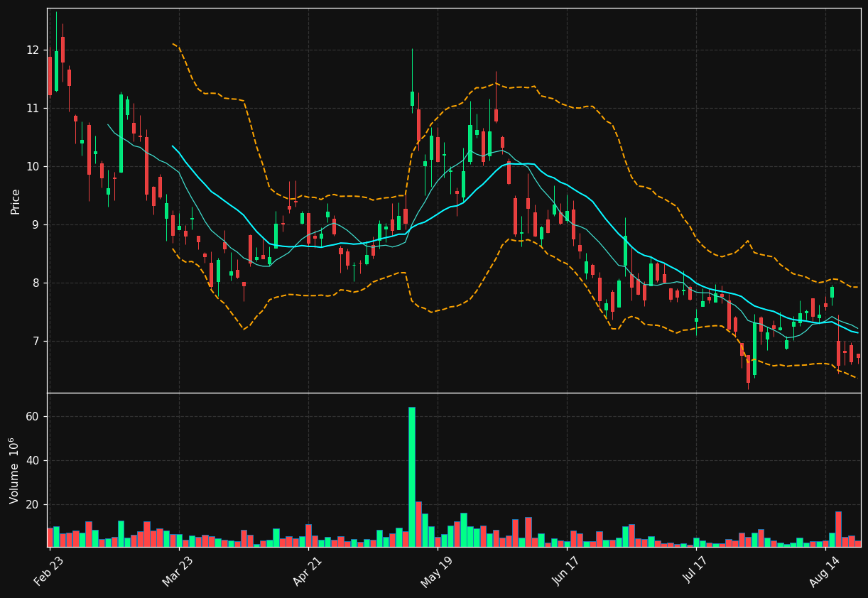Click the volume axis tick 60
The width and height of the screenshot is (868, 598).
(33, 416)
